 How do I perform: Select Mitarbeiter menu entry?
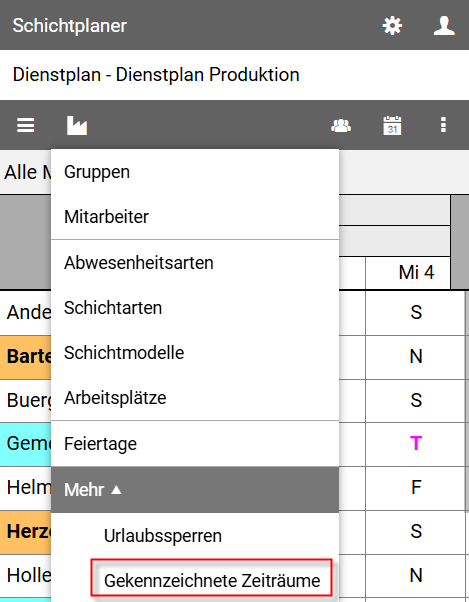click(195, 217)
